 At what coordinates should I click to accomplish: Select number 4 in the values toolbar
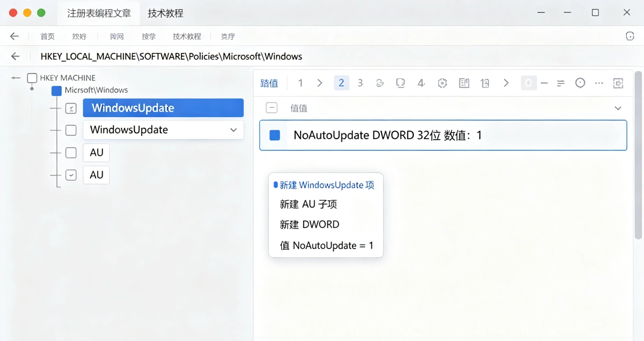421,83
